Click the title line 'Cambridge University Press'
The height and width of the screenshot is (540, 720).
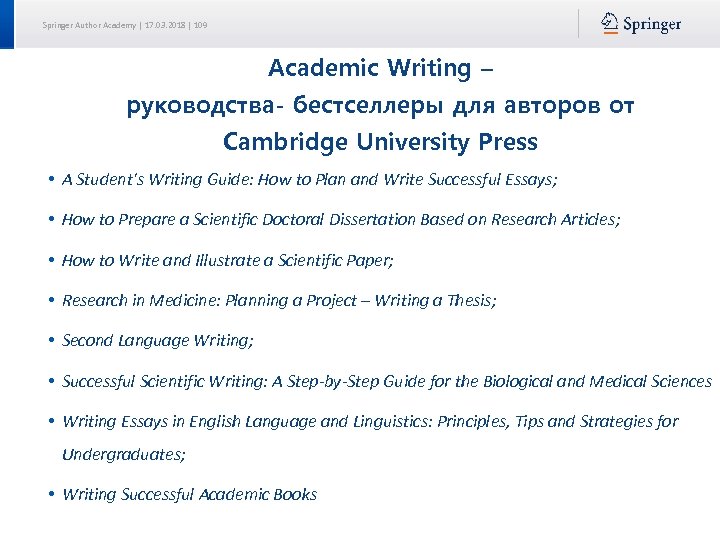[x=380, y=141]
